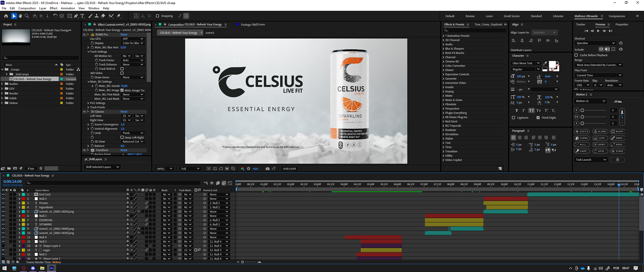Select the Roto Brush tool
This screenshot has height=272, width=644.
111,16
